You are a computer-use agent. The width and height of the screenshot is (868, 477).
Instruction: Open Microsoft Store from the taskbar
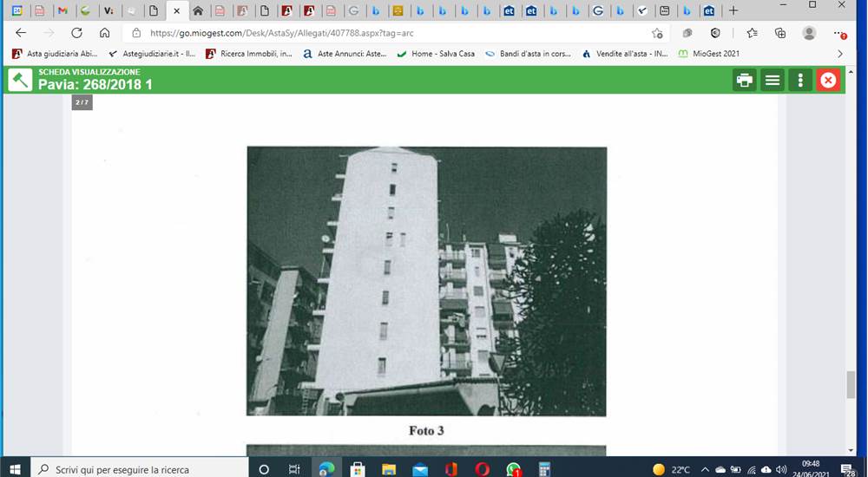point(358,469)
